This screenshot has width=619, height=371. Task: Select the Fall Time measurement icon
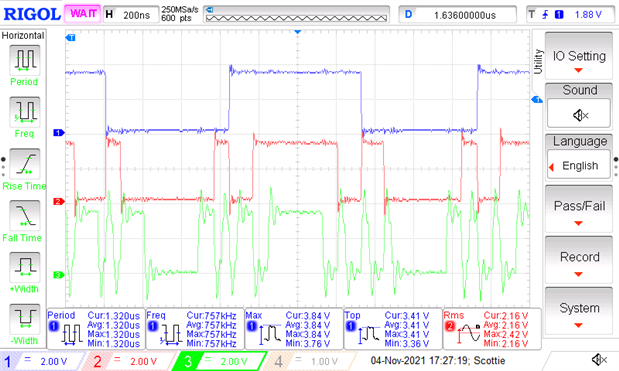click(x=24, y=215)
